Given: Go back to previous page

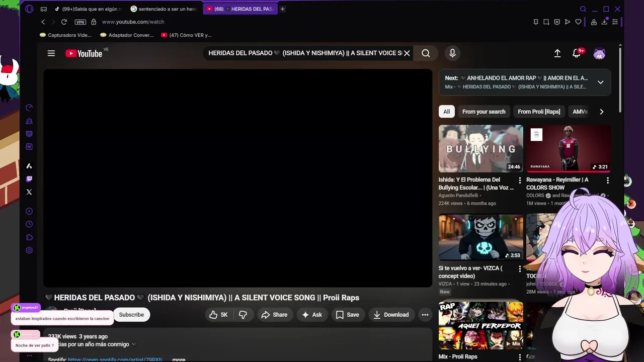Looking at the screenshot, I should coord(43,22).
